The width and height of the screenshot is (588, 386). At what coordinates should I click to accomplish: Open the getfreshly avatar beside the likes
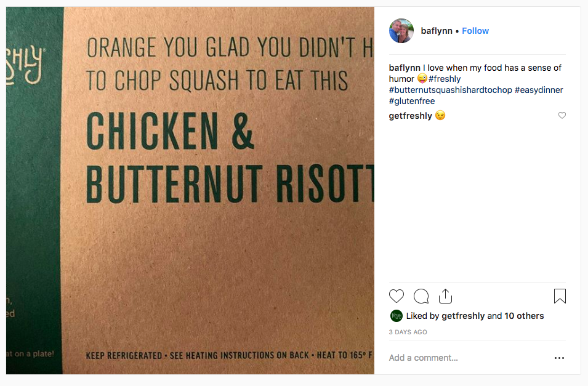397,316
